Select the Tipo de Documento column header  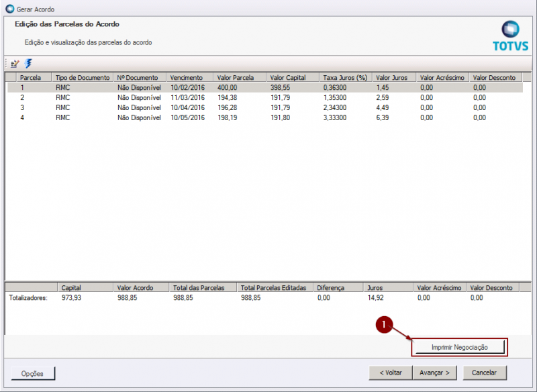(x=82, y=78)
